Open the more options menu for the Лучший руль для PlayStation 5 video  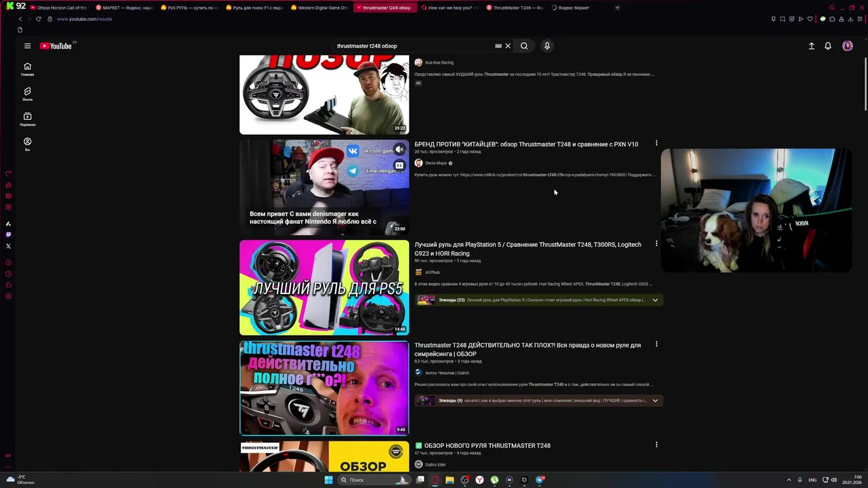[656, 244]
